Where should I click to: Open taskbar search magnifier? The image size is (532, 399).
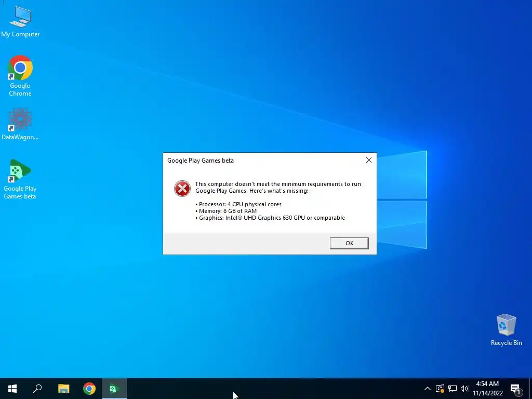[x=37, y=389]
